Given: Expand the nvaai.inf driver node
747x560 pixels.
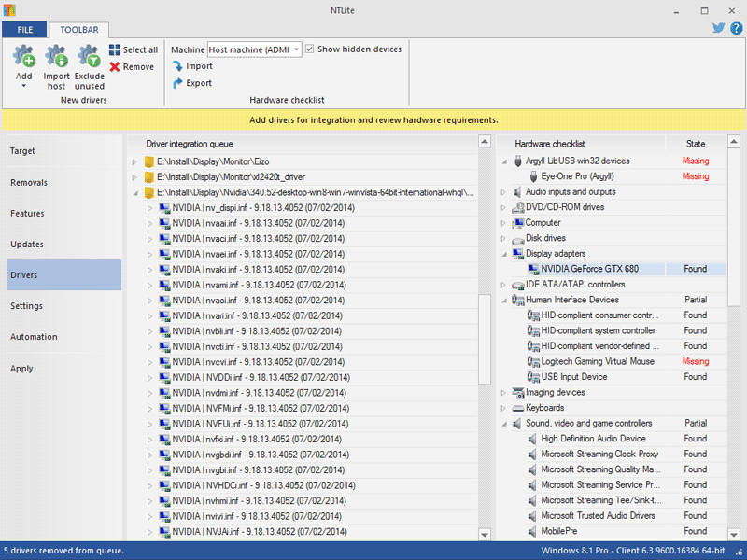Looking at the screenshot, I should coord(149,224).
